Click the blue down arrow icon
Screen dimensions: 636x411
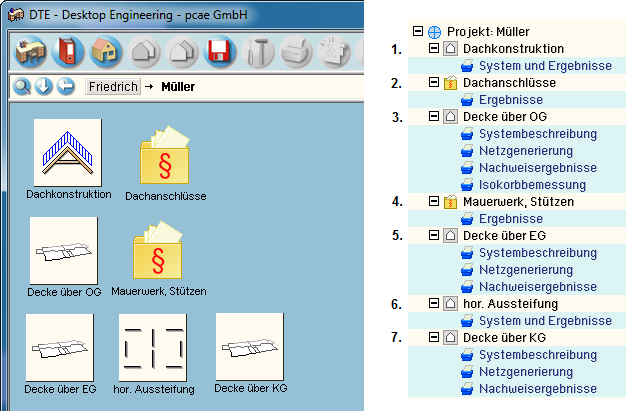pos(44,87)
